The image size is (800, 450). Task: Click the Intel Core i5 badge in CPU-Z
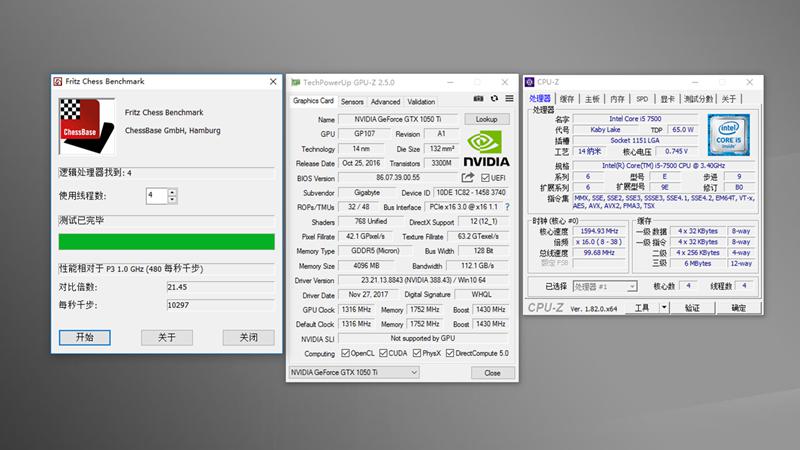729,135
